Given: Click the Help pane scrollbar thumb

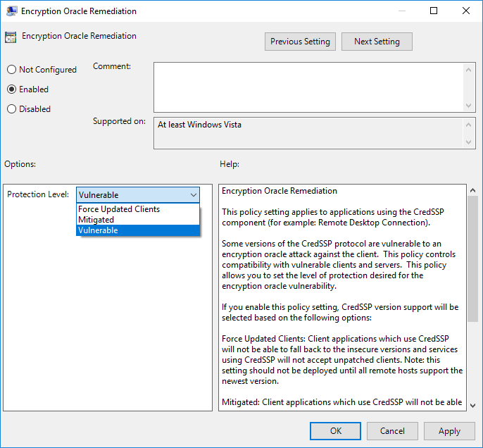Looking at the screenshot, I should click(473, 259).
